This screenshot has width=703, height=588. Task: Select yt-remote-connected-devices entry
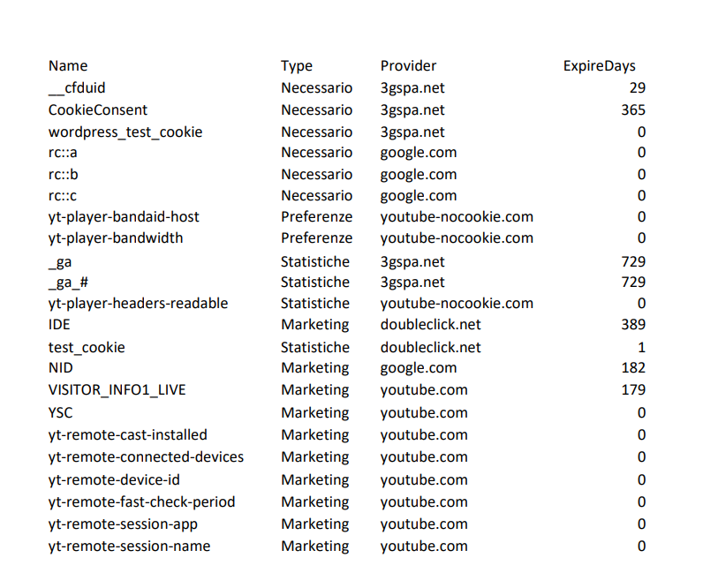point(146,457)
